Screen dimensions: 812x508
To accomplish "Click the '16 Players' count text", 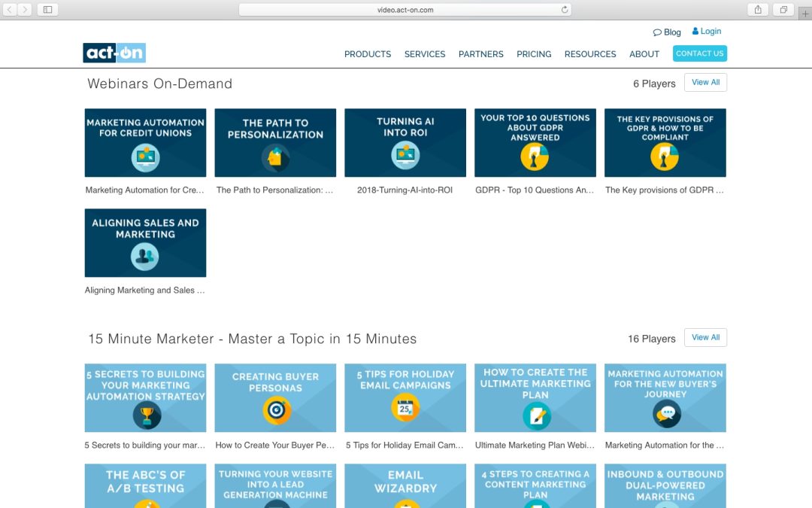I will point(652,339).
